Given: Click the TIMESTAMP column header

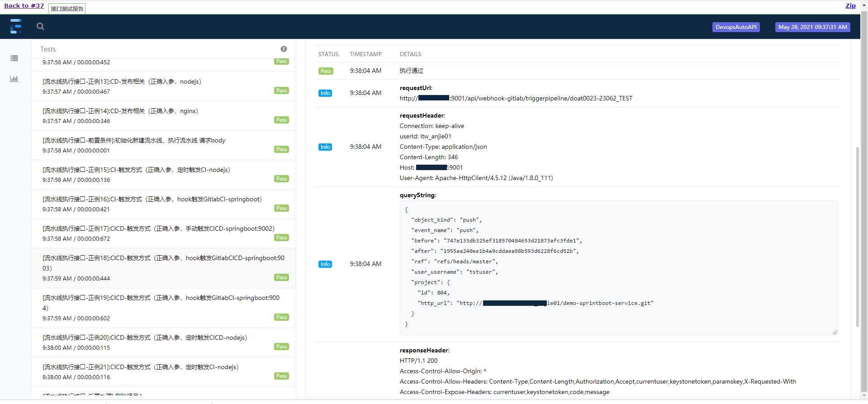Looking at the screenshot, I should click(365, 54).
